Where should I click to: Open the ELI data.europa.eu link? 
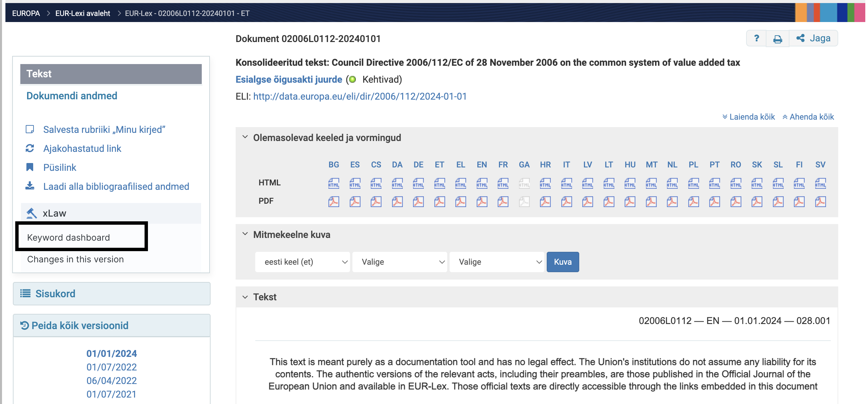click(x=360, y=97)
